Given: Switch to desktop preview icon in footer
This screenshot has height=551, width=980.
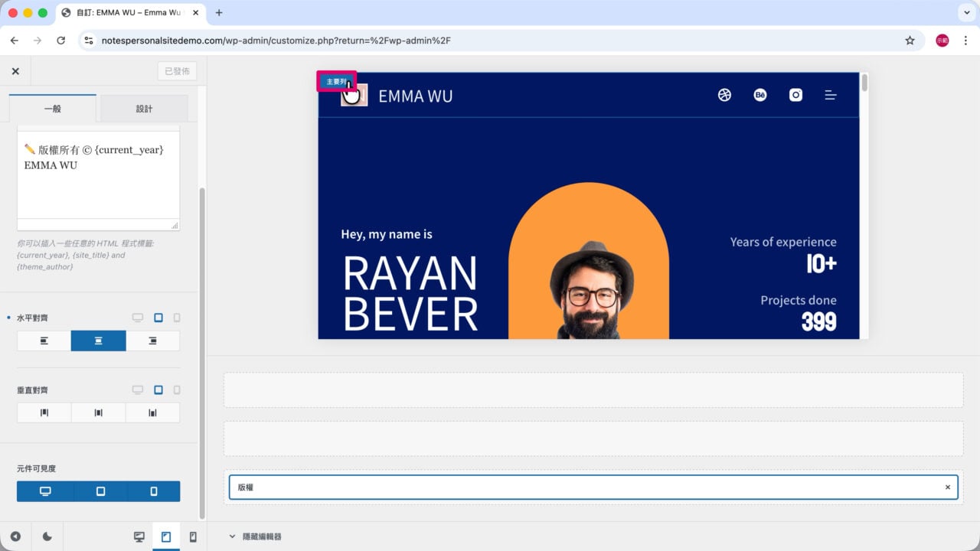Looking at the screenshot, I should (x=139, y=536).
